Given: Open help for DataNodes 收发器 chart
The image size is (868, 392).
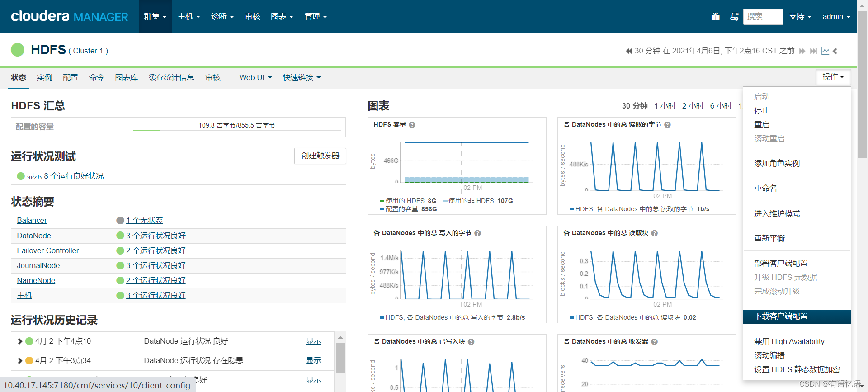Looking at the screenshot, I should pos(654,342).
